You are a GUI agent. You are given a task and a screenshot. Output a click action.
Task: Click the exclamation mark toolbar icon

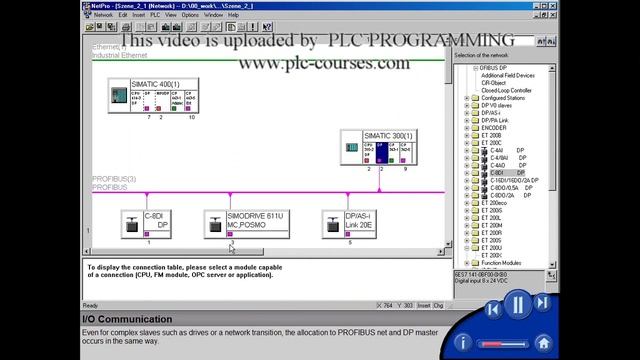pyautogui.click(x=253, y=27)
